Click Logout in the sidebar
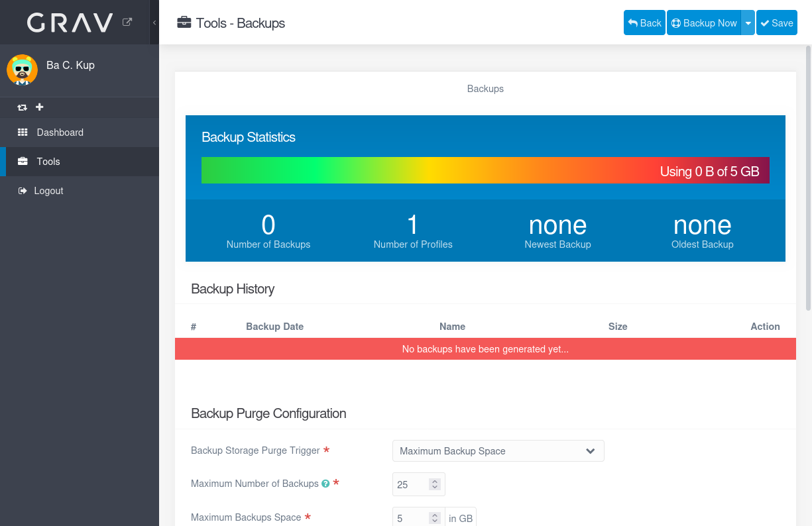This screenshot has width=812, height=526. click(48, 191)
